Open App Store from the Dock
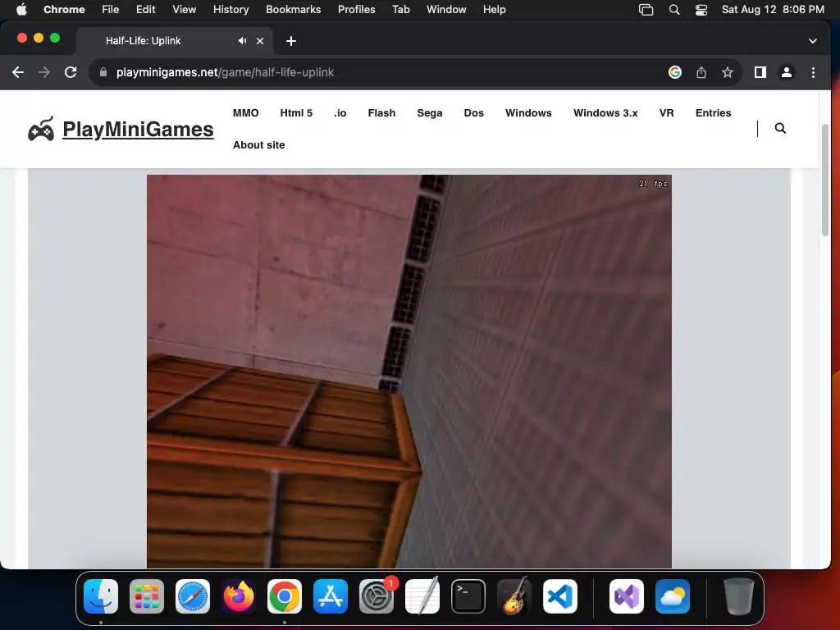Screen dimensions: 840x630 point(331,596)
